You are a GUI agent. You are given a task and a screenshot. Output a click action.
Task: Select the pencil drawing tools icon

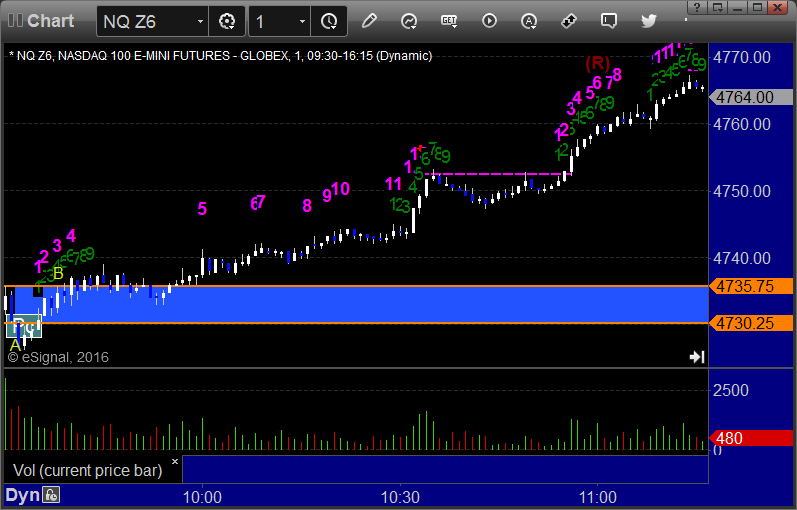coord(369,21)
